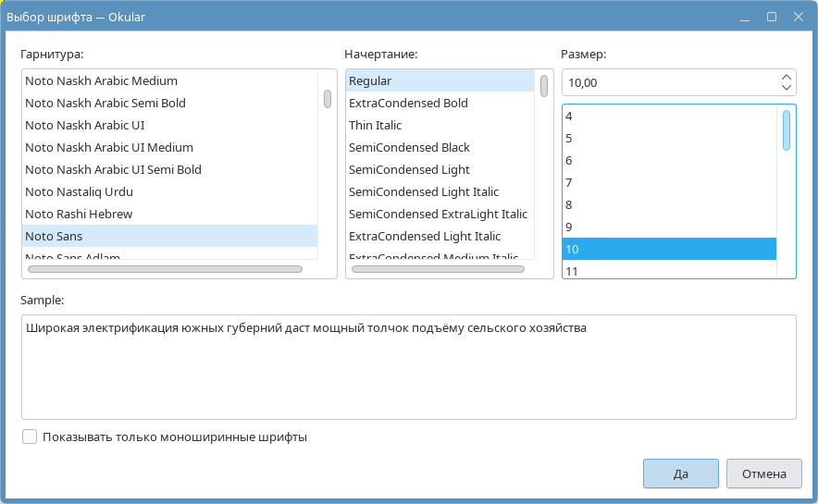Select 'SemiCondensed Black' style
The width and height of the screenshot is (818, 504).
click(409, 148)
